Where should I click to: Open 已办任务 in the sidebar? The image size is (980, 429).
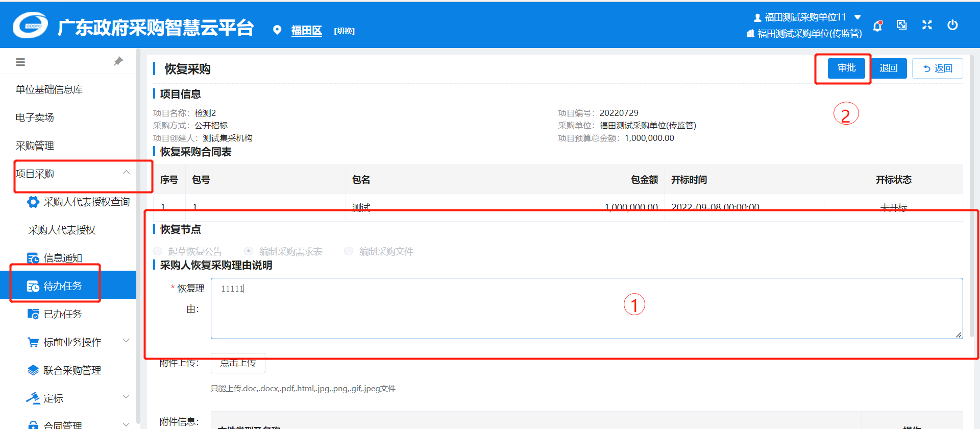click(x=62, y=314)
